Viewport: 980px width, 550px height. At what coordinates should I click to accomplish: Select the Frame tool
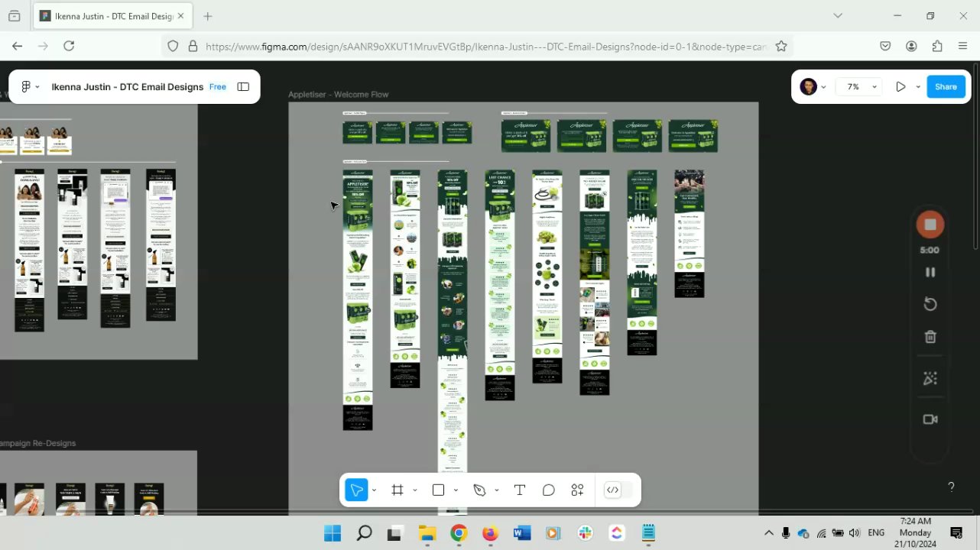[398, 490]
